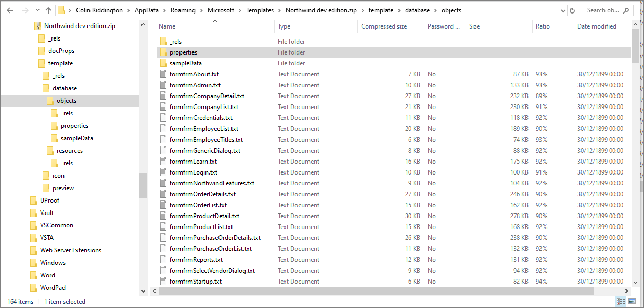644x308 pixels.
Task: Click the navigation pane scroll down arrow
Action: click(143, 292)
